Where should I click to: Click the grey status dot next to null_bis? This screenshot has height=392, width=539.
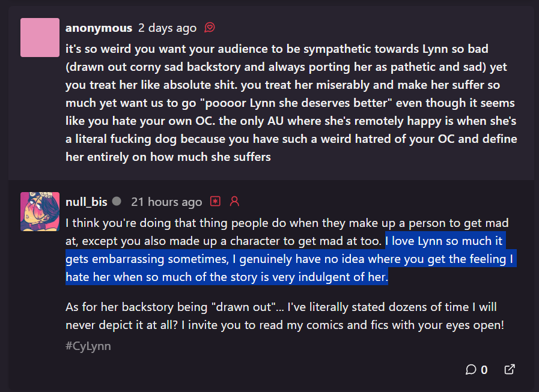pyautogui.click(x=117, y=201)
